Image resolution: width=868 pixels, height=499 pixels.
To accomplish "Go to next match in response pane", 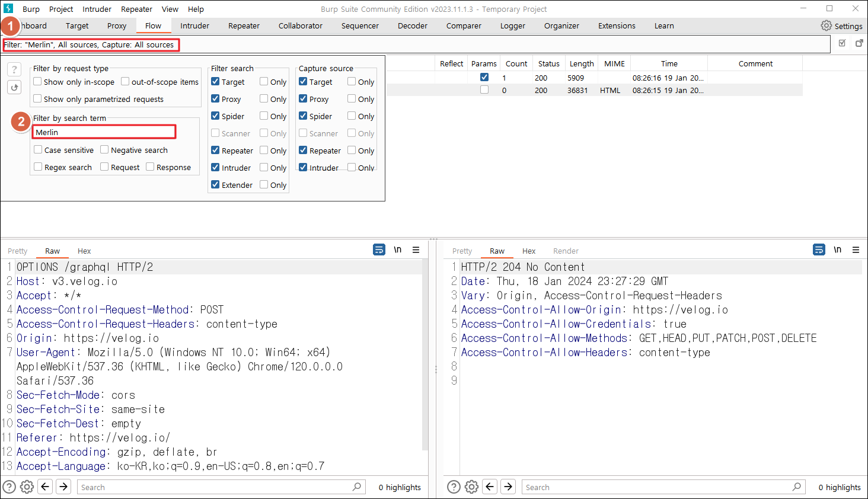I will 508,487.
